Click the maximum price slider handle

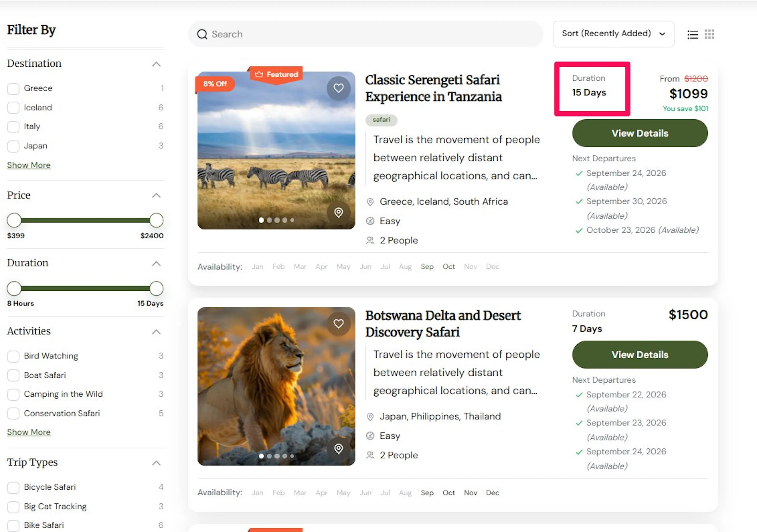[x=156, y=220]
